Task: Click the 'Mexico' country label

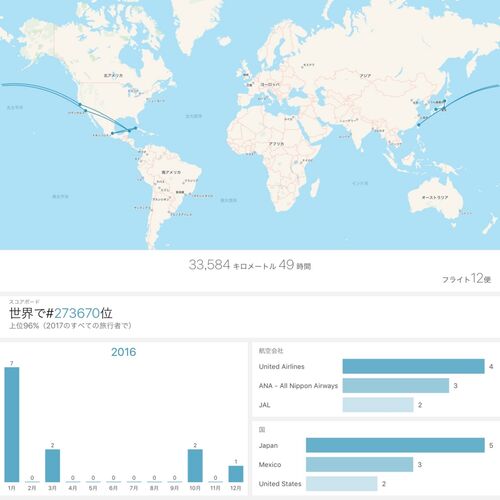Action: pyautogui.click(x=270, y=464)
